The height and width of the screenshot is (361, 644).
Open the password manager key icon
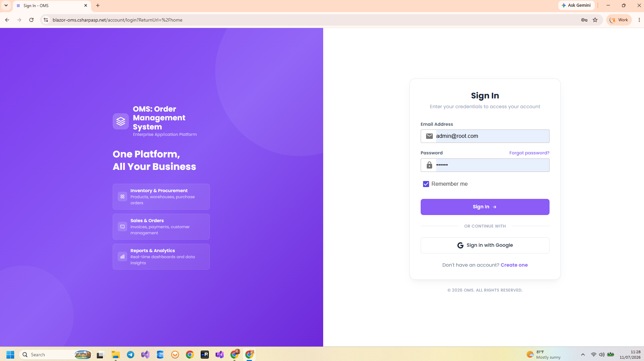[x=584, y=20]
